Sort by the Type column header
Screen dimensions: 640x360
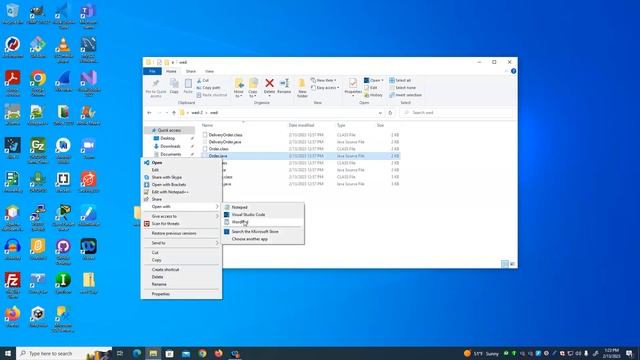(x=341, y=125)
